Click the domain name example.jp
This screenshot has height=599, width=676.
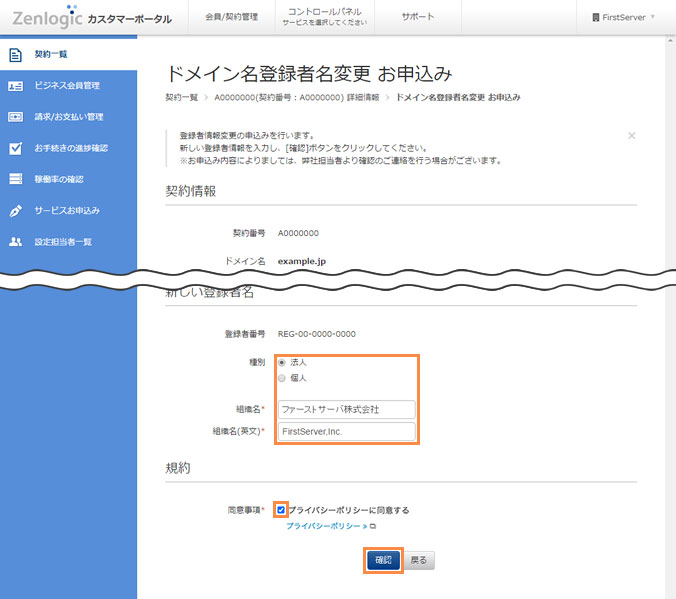[302, 261]
